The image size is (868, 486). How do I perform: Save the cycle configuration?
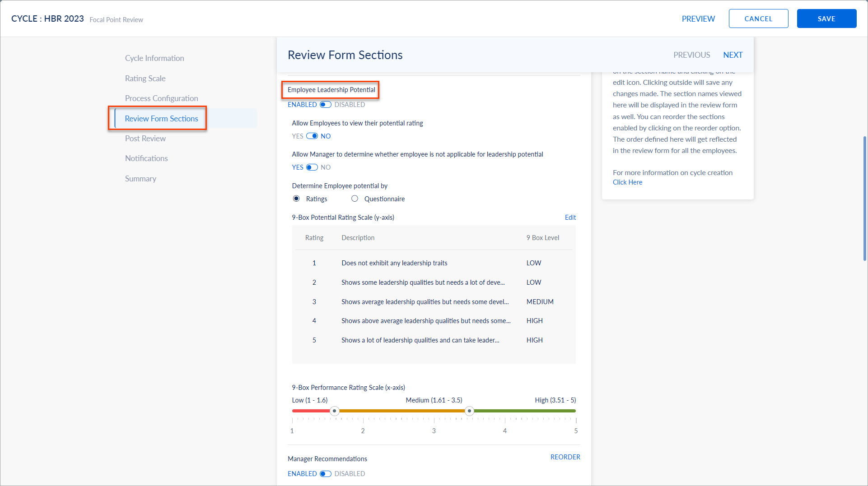(x=826, y=19)
